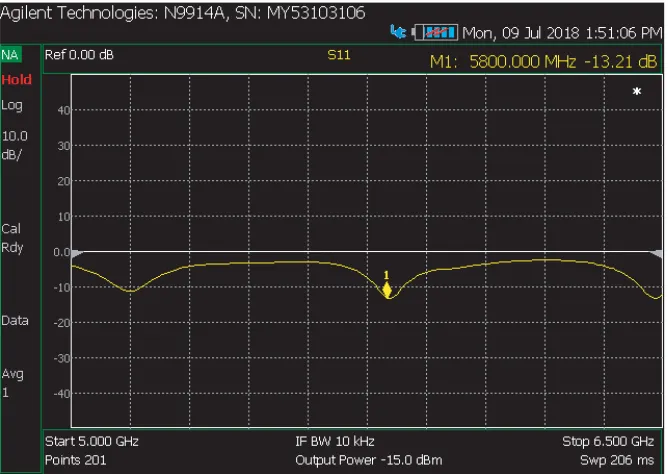Click the M1 5800.000 MHz marker readout
The height and width of the screenshot is (474, 668).
[x=543, y=62]
